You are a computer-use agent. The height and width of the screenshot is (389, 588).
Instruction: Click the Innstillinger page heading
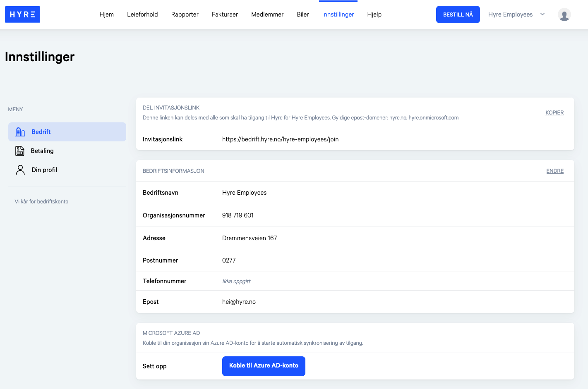40,57
